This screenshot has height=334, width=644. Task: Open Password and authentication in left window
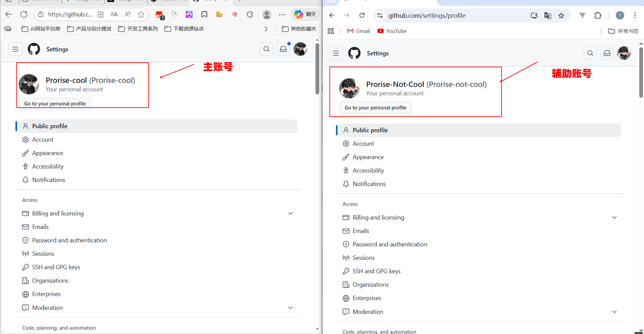coord(69,240)
